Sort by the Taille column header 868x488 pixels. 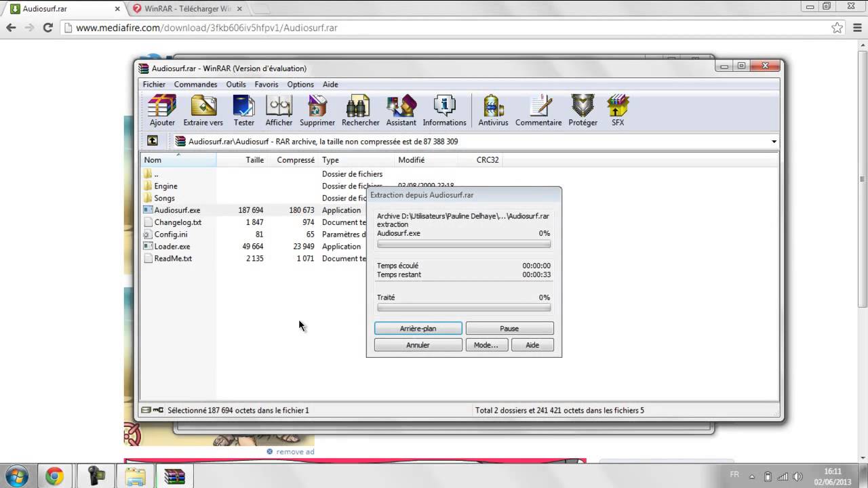coord(241,160)
